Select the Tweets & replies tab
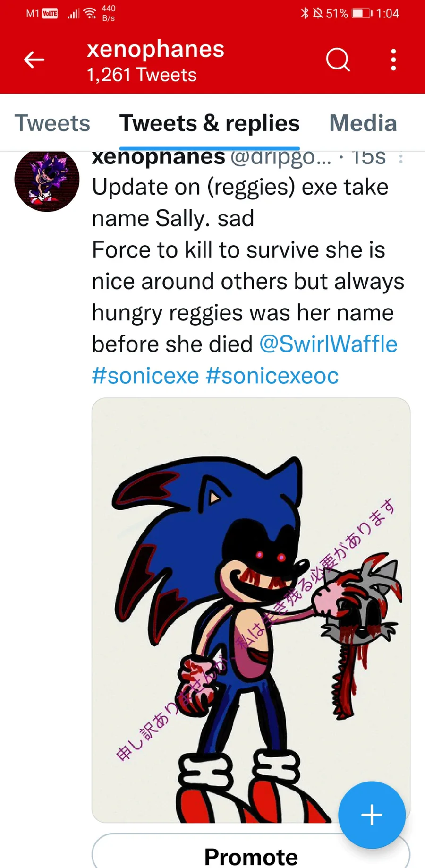The image size is (425, 868). [209, 123]
